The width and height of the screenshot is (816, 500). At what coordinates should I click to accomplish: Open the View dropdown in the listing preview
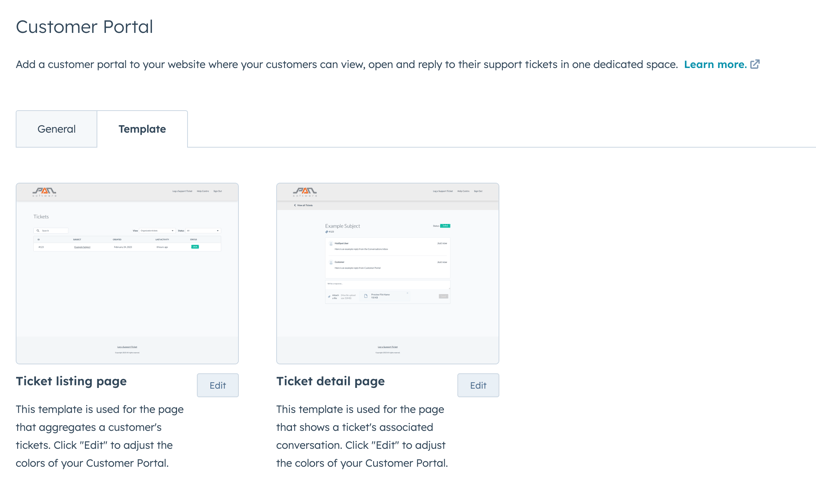(157, 230)
